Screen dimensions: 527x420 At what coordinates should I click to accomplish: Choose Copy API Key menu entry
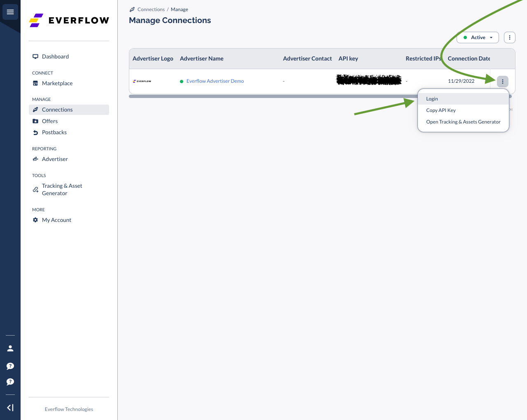tap(463, 110)
